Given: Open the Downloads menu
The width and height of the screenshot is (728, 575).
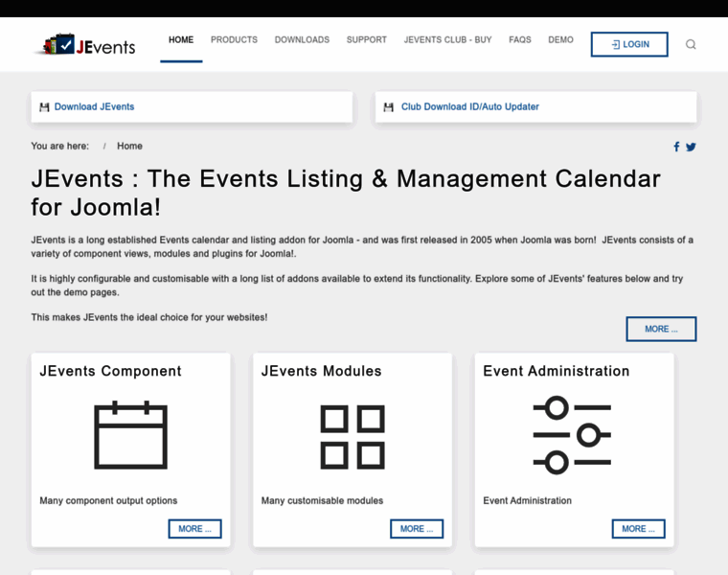Looking at the screenshot, I should click(x=302, y=40).
